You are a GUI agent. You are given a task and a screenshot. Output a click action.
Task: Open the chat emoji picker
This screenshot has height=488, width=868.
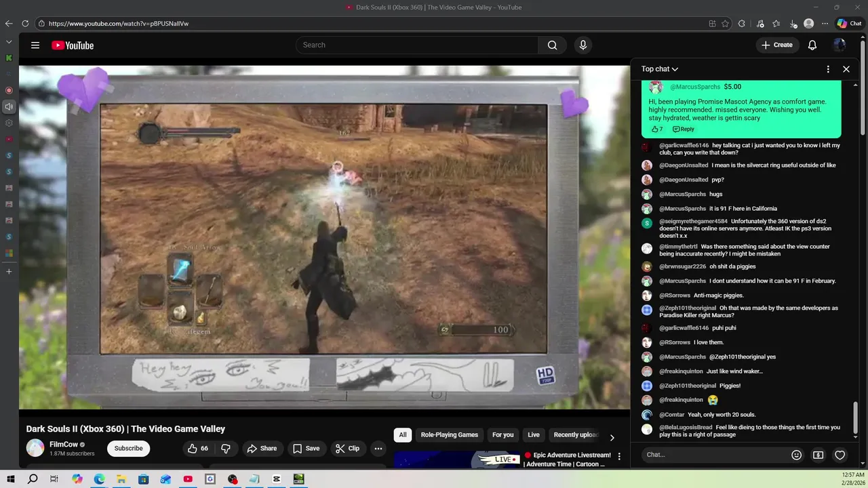[797, 455]
